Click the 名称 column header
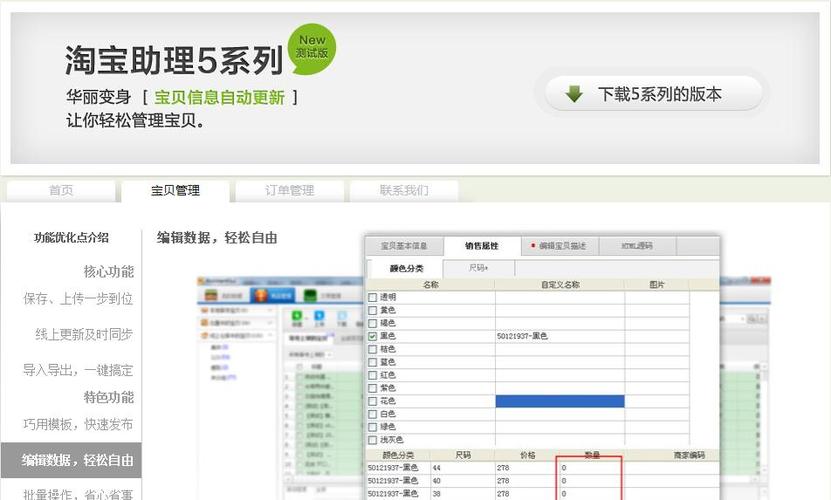The image size is (831, 500). coord(431,285)
